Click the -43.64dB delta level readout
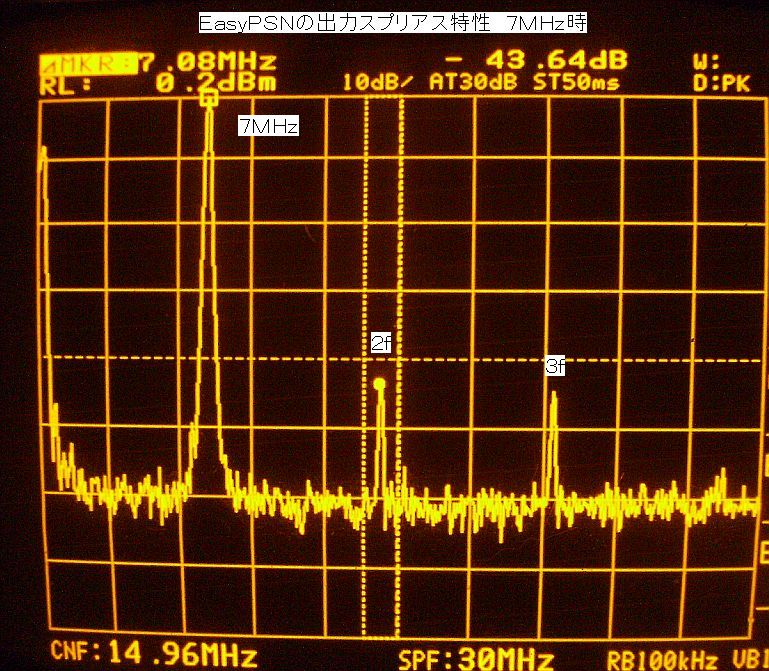Image resolution: width=769 pixels, height=671 pixels. click(536, 60)
